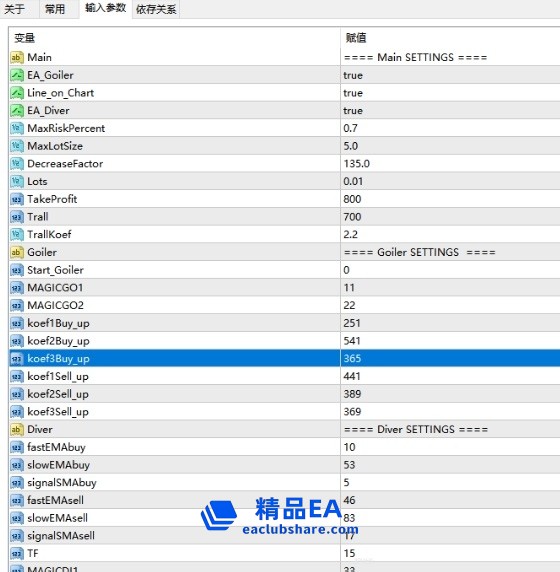
Task: Click the integer icon beside fastEMAbuy
Action: point(16,447)
